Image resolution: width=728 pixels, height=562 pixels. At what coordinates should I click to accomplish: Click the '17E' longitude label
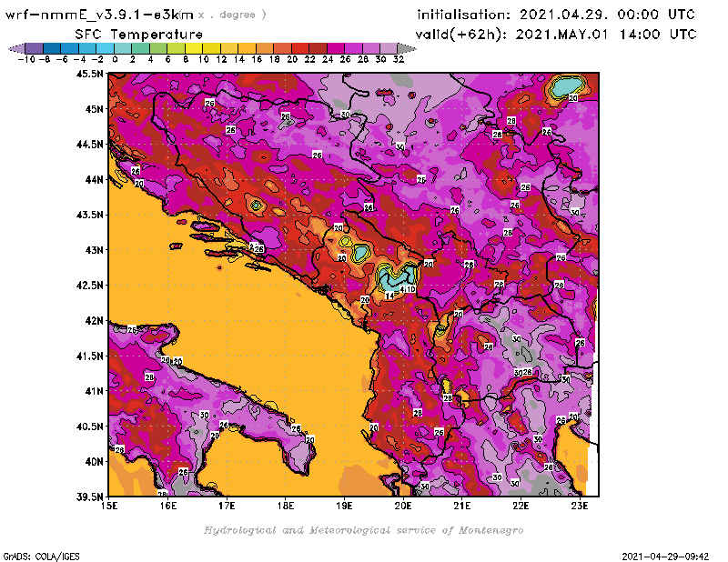pos(227,506)
